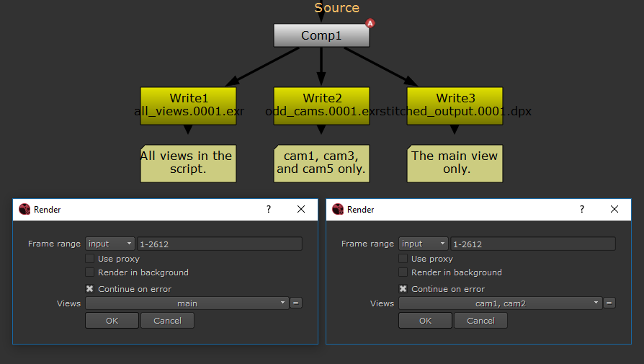Click help question mark in main-view Render dialog
Screen dimensions: 644x364
coord(269,209)
